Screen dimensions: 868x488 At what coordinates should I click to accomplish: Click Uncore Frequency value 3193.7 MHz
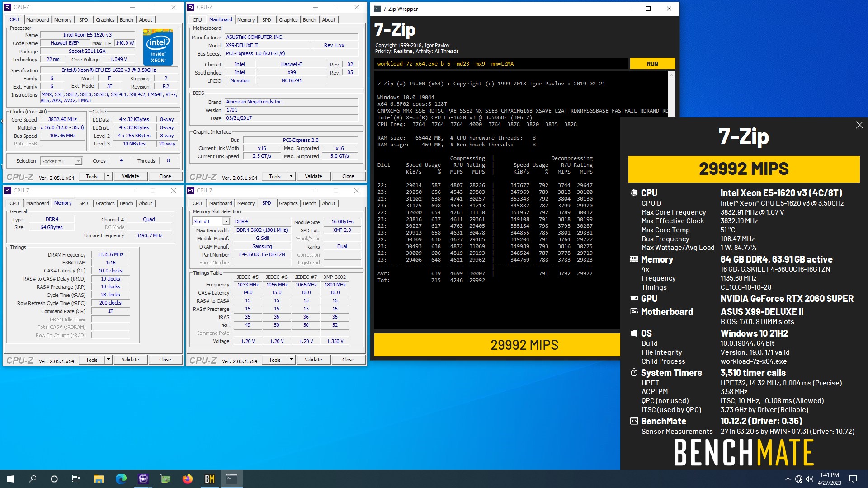(x=150, y=235)
